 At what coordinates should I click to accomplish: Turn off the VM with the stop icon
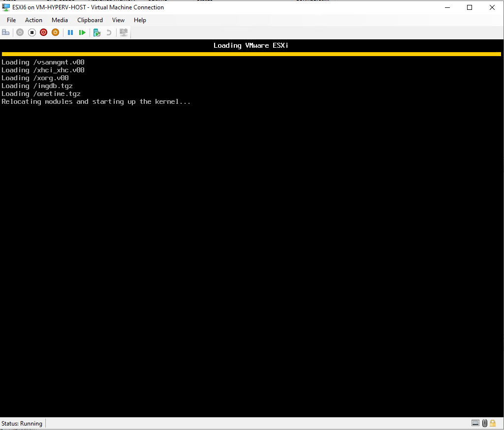coord(32,32)
